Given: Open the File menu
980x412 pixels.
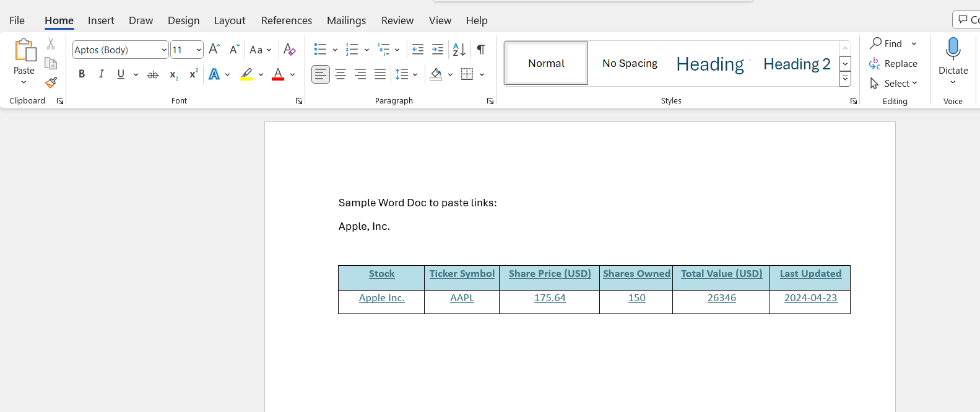Looking at the screenshot, I should [x=17, y=20].
